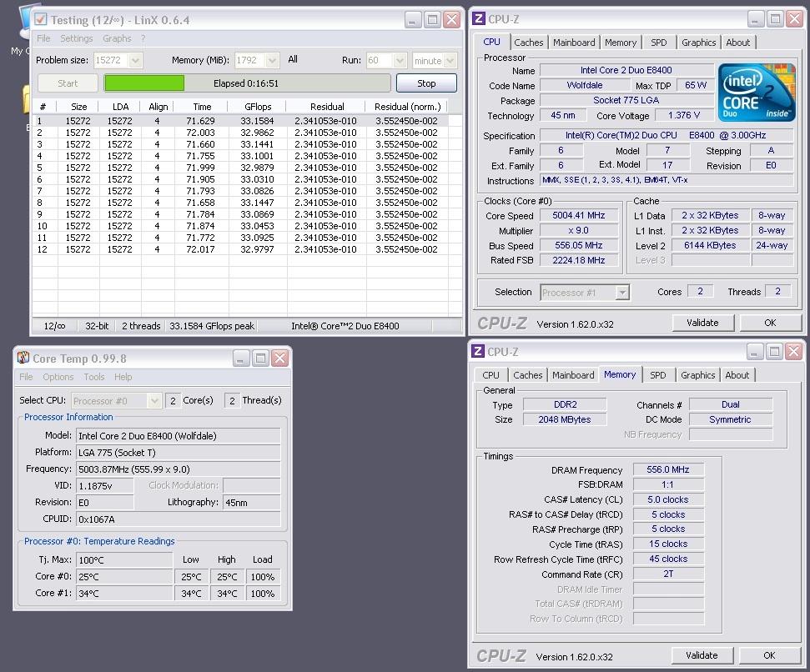810x672 pixels.
Task: Click the CAS# Latency value 5.0 clocks
Action: [668, 499]
